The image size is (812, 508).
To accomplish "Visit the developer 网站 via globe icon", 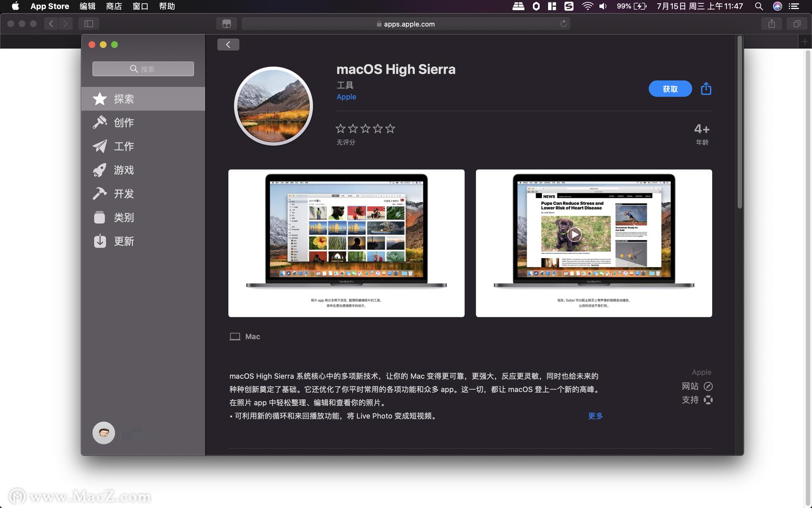I will [x=708, y=386].
